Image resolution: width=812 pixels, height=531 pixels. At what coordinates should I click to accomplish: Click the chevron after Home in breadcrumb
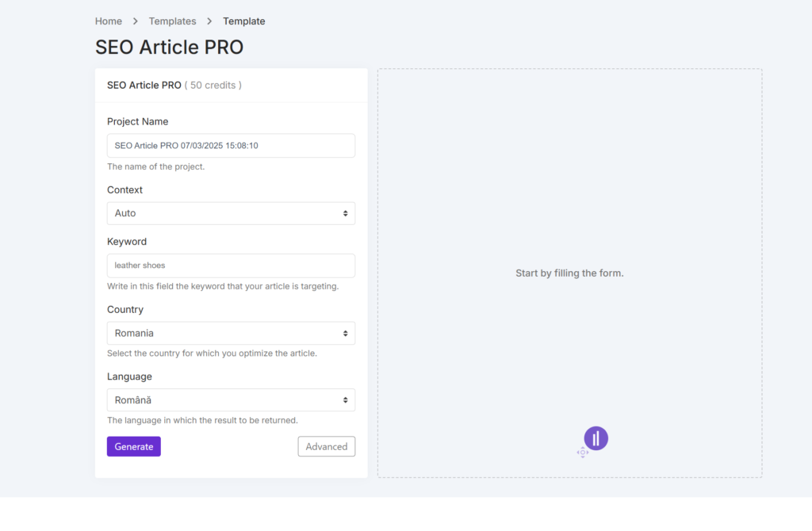coord(136,21)
